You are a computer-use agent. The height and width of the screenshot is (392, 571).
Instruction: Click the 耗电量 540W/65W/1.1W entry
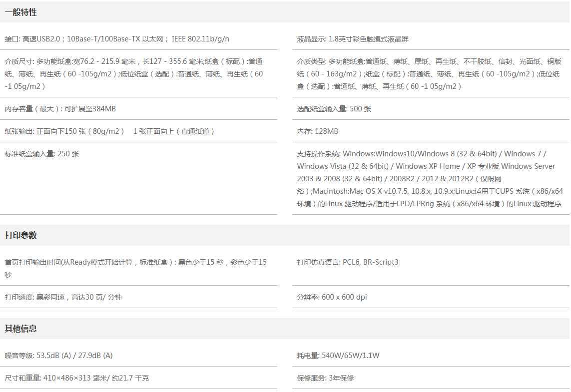click(338, 356)
